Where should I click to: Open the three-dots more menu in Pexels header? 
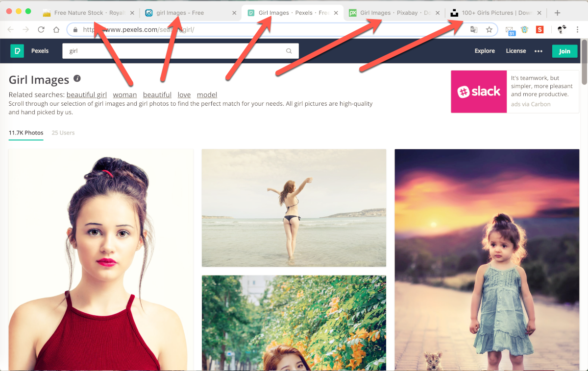click(x=539, y=51)
